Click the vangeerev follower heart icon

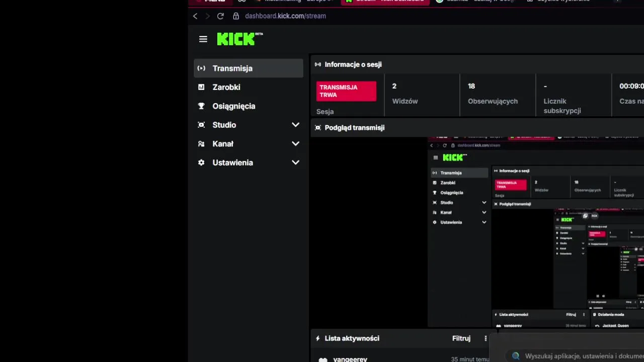click(x=323, y=359)
